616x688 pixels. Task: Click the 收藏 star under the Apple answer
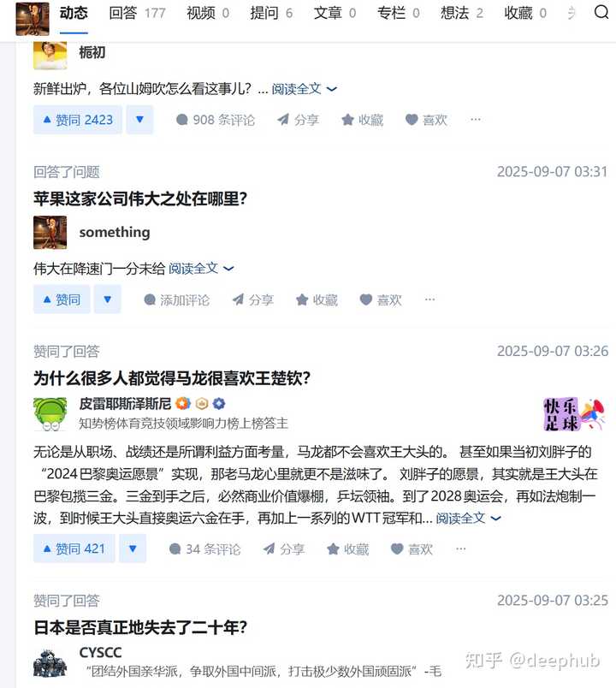[317, 300]
